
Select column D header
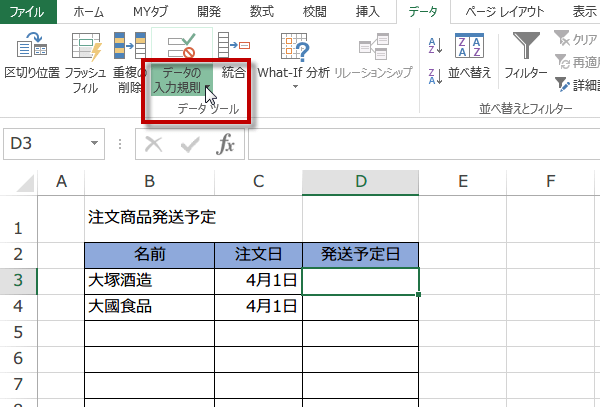(x=360, y=181)
